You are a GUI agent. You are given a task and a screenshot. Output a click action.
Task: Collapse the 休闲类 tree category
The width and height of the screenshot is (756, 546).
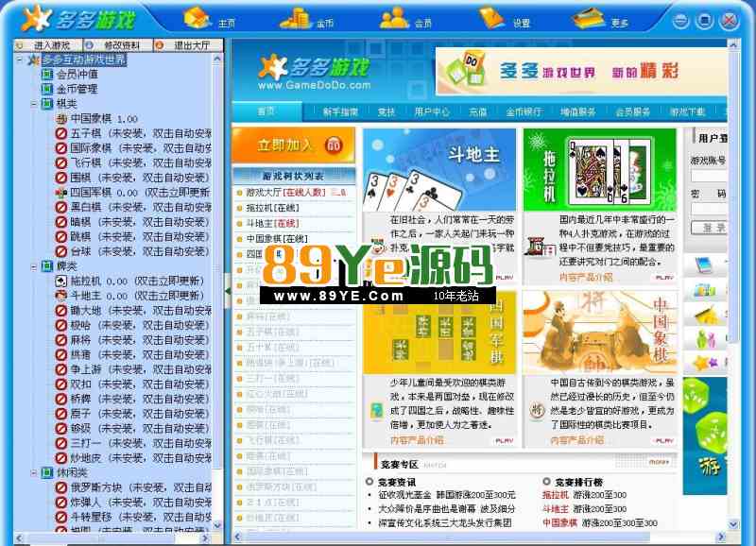click(x=34, y=472)
